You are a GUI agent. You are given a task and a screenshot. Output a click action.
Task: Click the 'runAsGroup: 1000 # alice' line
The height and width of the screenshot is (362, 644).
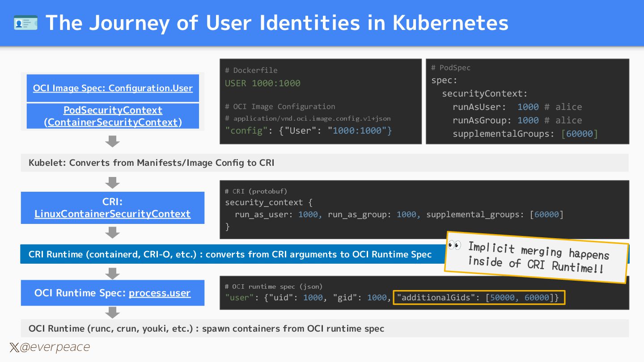(x=517, y=121)
